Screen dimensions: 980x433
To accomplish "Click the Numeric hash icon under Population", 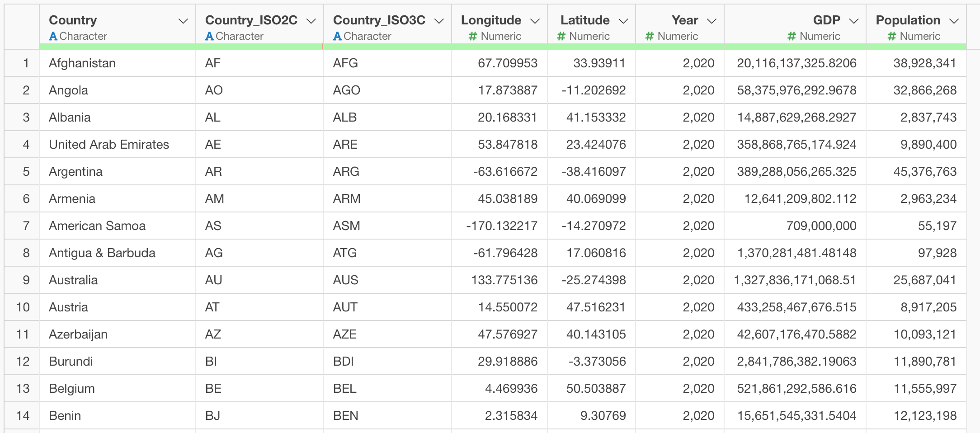I will pyautogui.click(x=892, y=36).
